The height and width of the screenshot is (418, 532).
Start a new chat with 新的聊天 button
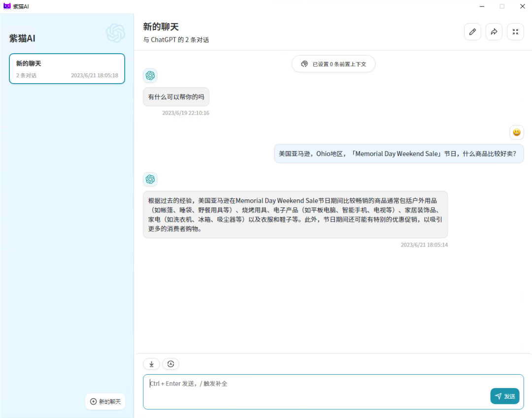point(105,401)
